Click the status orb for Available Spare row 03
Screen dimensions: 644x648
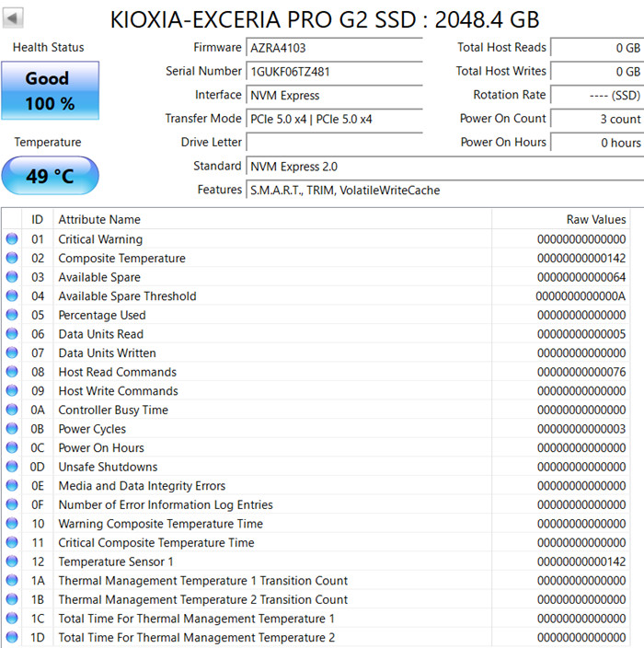pos(12,277)
